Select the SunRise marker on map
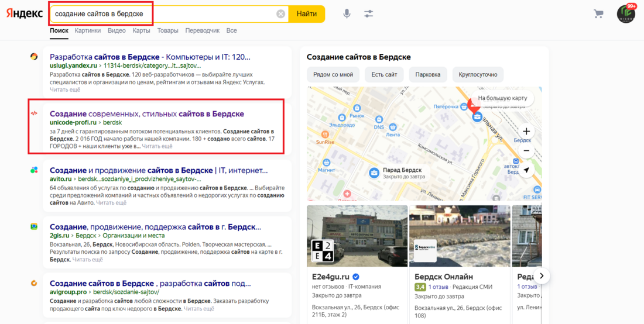The height and width of the screenshot is (324, 644). [326, 134]
